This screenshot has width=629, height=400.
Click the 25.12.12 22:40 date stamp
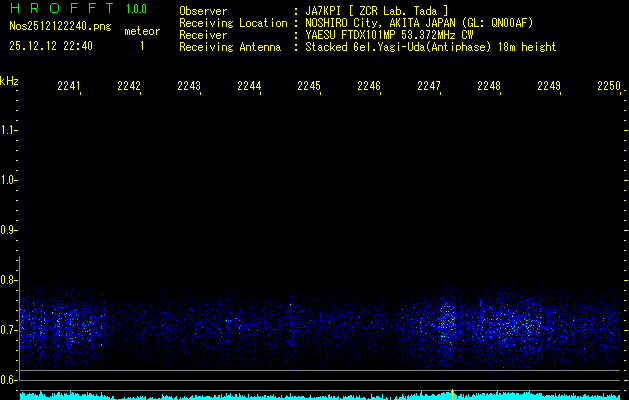[x=52, y=46]
